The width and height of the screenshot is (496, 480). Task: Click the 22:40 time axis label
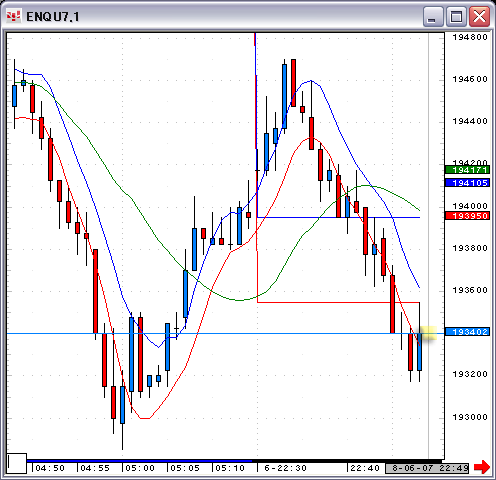pyautogui.click(x=365, y=468)
